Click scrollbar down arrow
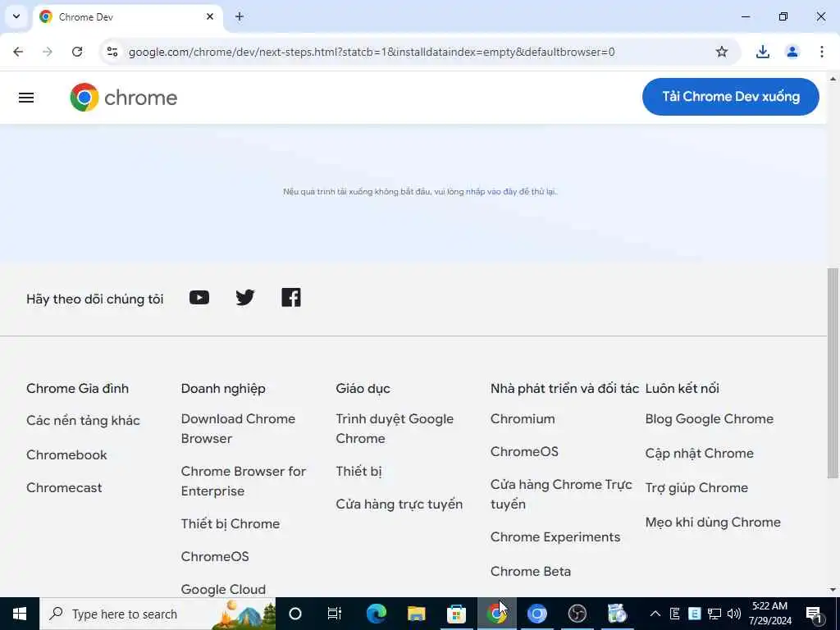840x630 pixels. 833,590
